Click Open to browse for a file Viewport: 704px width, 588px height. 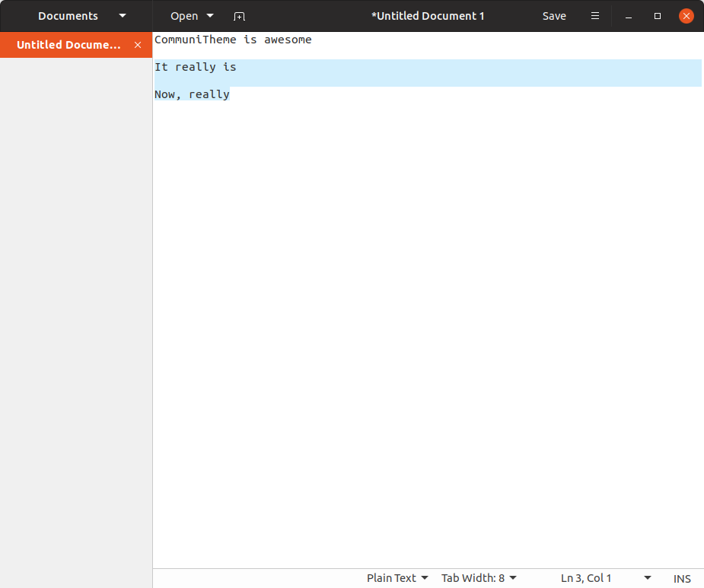(183, 16)
